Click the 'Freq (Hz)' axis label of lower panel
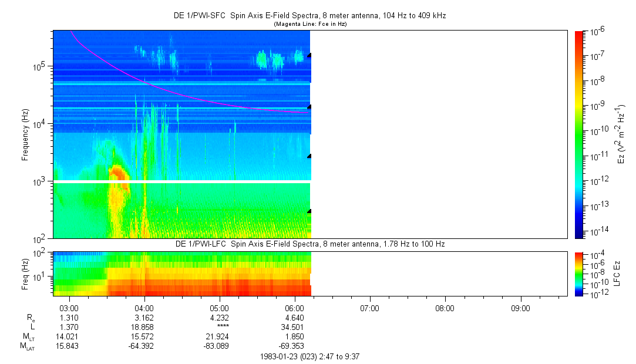Viewport: 636px width, 364px height. (x=25, y=273)
